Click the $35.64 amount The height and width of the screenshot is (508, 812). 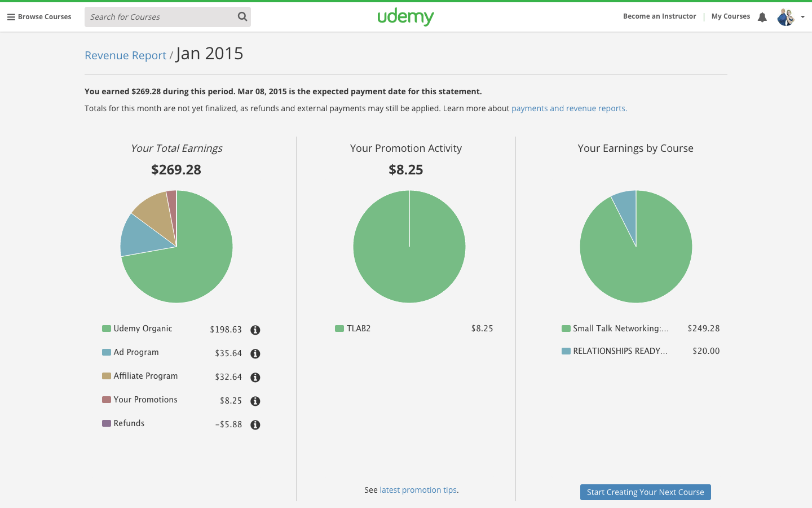tap(228, 353)
